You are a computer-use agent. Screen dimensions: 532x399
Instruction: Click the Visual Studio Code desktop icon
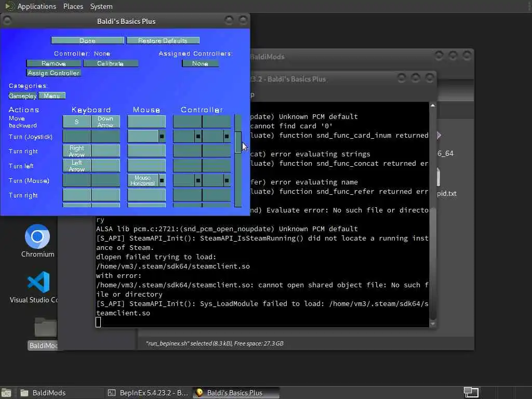coord(38,287)
